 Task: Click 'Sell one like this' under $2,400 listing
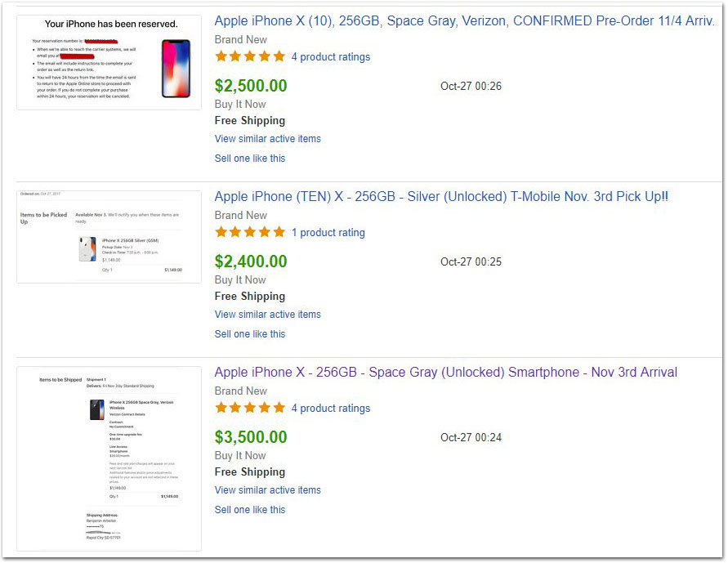coord(250,334)
